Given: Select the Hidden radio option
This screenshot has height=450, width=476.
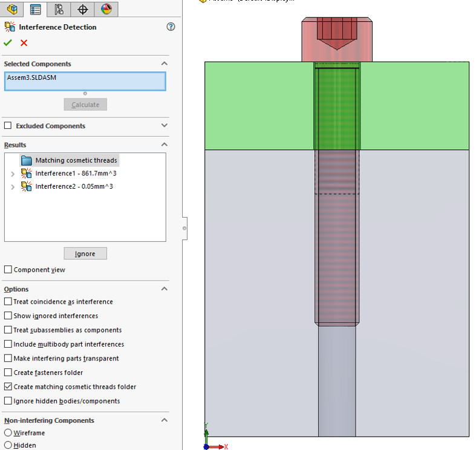Looking at the screenshot, I should 8,445.
